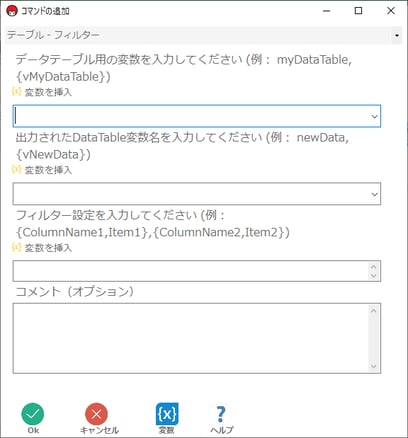Expand the テーブル - フィルター command dropdown
The width and height of the screenshot is (408, 438).
click(x=397, y=35)
